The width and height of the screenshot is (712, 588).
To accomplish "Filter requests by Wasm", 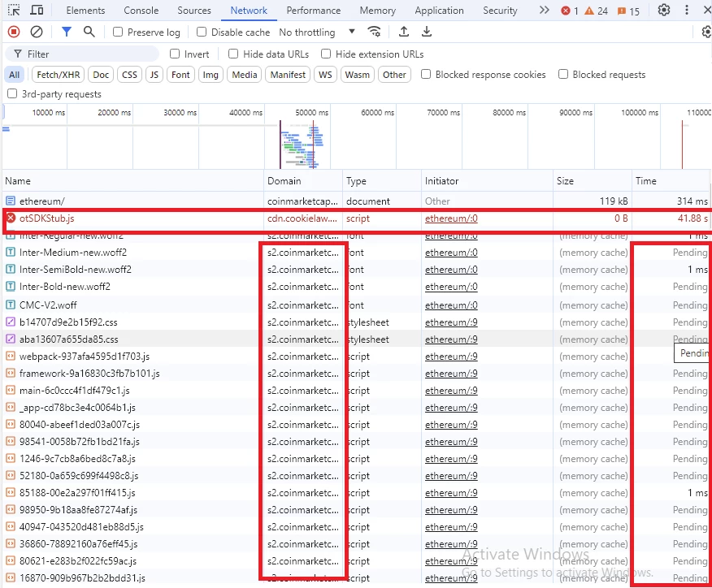I will pos(358,75).
